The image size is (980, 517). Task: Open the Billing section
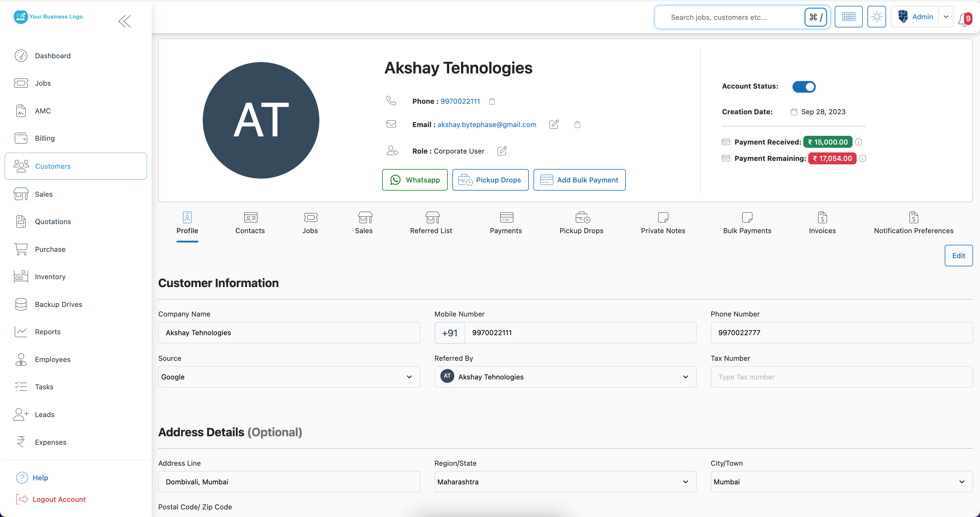[x=44, y=138]
